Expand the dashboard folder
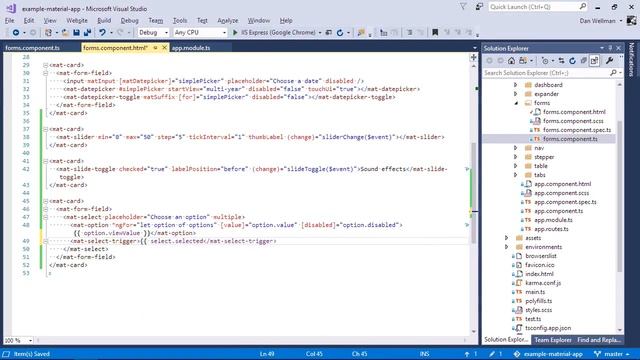Screen dimensions: 640x360 click(x=516, y=85)
